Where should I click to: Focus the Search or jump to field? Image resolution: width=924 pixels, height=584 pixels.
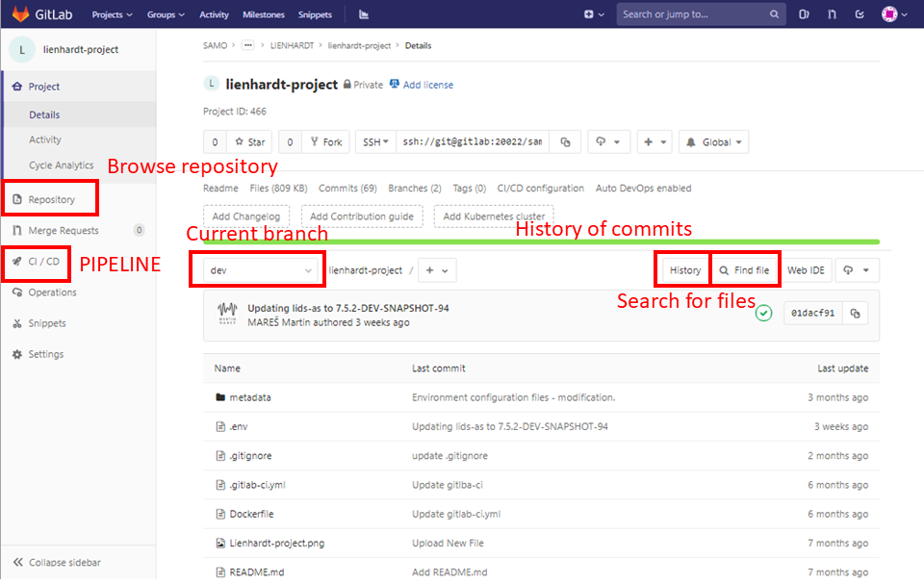(x=702, y=14)
